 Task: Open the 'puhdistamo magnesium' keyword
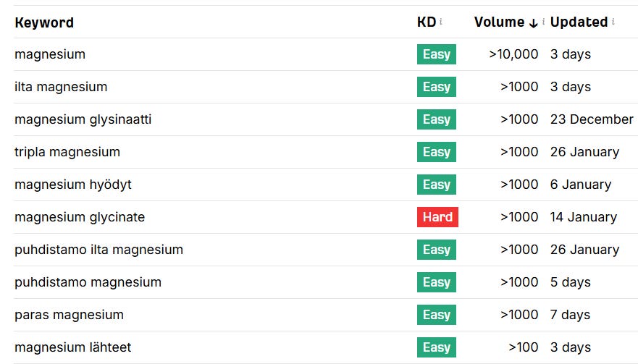(88, 282)
